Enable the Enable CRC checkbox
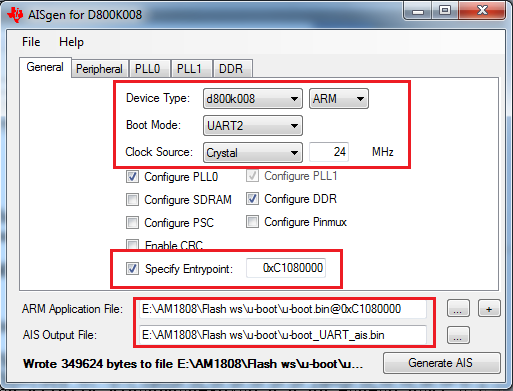Viewport: 513px width, 391px height. pyautogui.click(x=132, y=244)
